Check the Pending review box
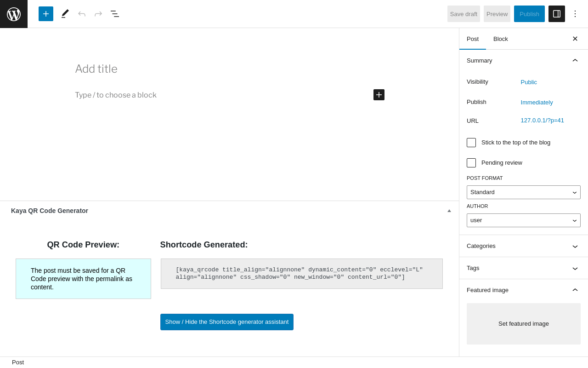The height and width of the screenshot is (368, 588). coord(471,163)
